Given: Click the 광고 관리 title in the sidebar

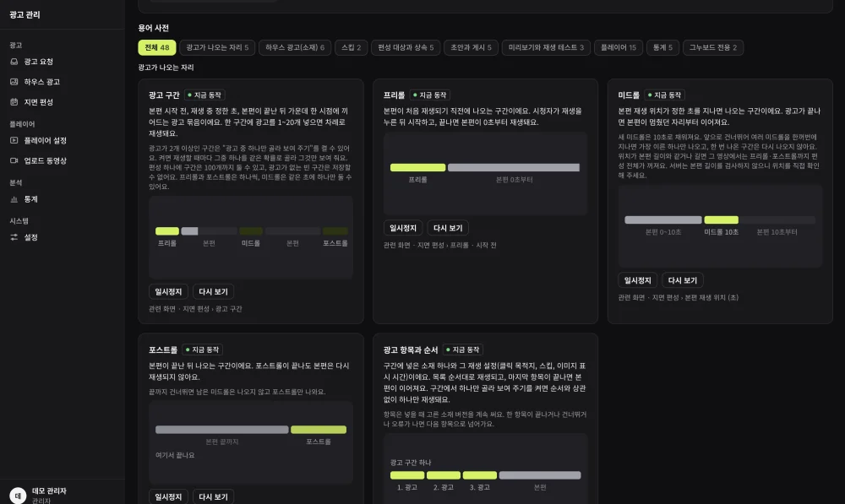Looking at the screenshot, I should [25, 15].
